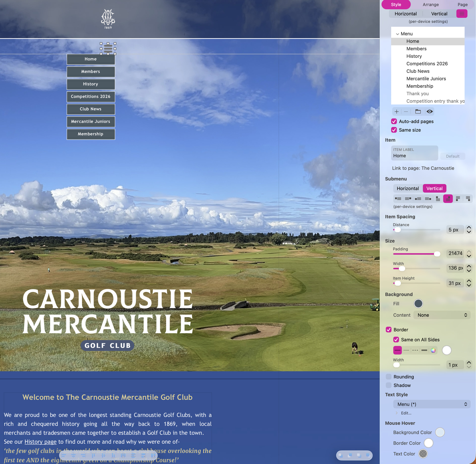Screen dimensions: 476x464
Task: Collapse the Menu tree expander
Action: pos(397,34)
